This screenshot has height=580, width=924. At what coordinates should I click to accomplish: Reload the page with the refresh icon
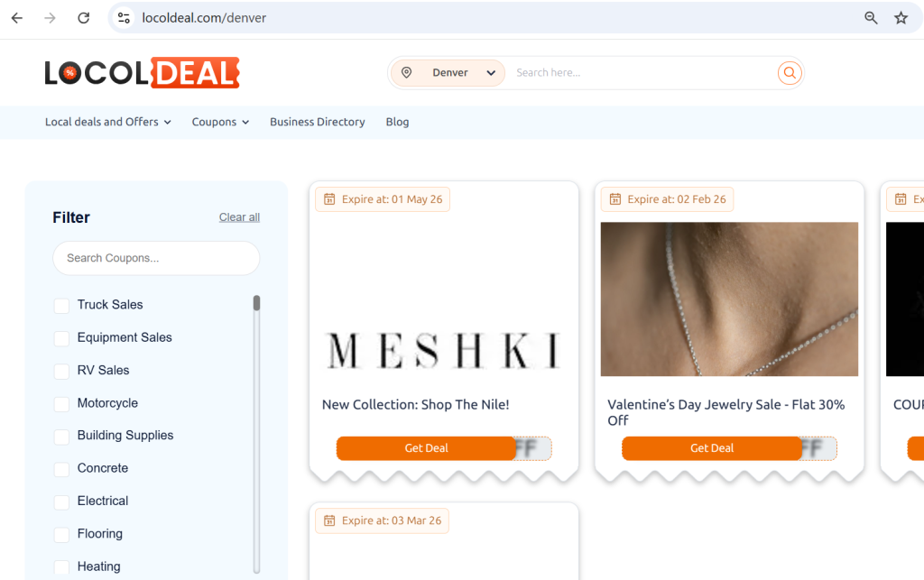pyautogui.click(x=83, y=18)
